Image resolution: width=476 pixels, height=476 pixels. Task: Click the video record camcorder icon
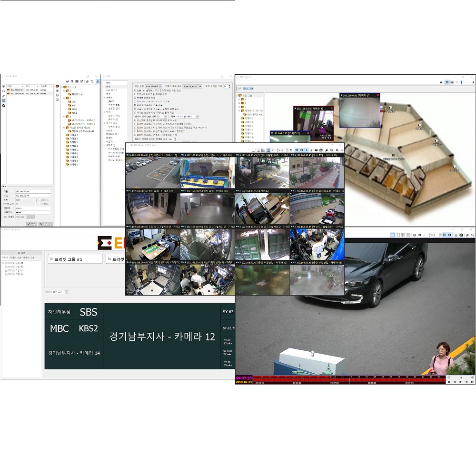coord(316,150)
